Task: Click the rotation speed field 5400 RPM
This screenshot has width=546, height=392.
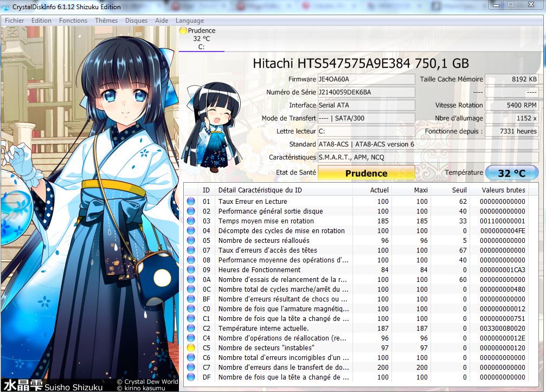Action: tap(511, 105)
